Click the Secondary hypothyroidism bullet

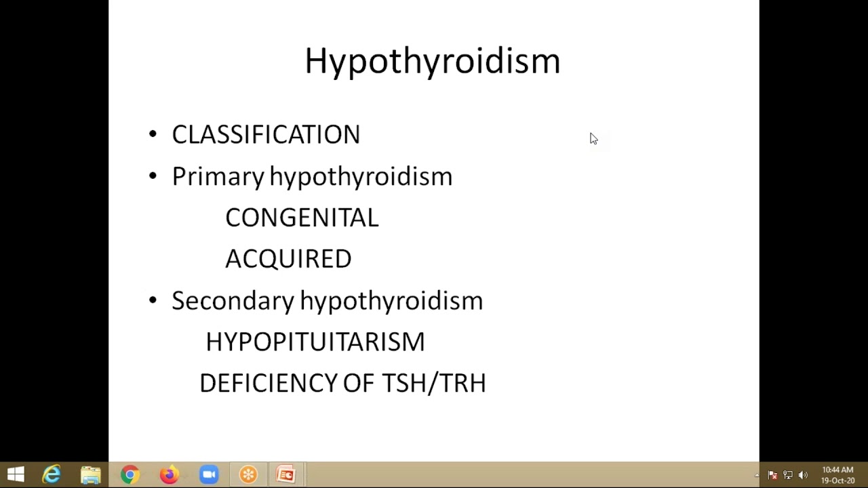click(328, 300)
